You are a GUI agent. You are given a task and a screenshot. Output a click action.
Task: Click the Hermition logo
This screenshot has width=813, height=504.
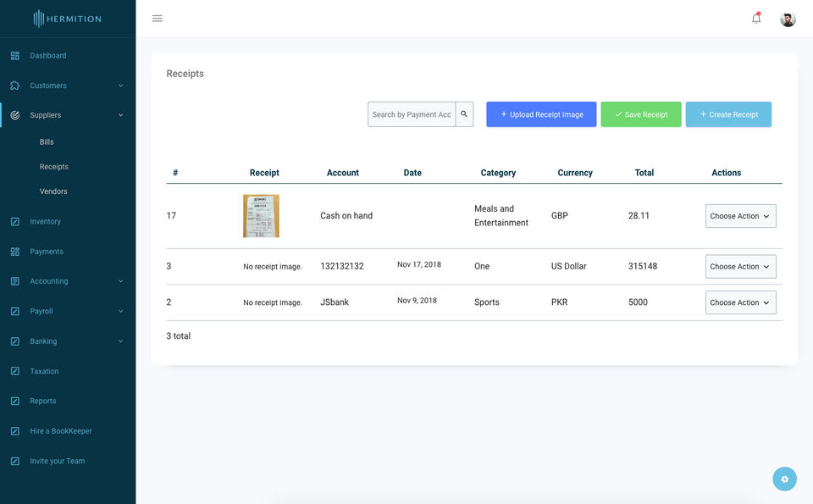tap(68, 19)
